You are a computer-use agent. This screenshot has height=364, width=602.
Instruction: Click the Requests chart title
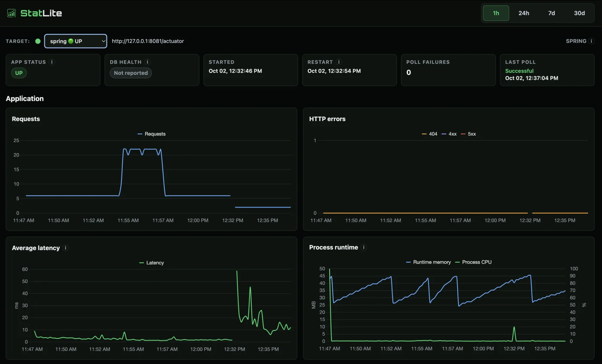tap(26, 119)
